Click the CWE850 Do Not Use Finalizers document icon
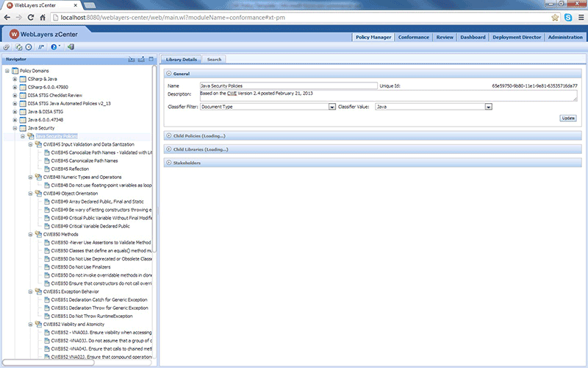This screenshot has width=588, height=368. tap(47, 267)
